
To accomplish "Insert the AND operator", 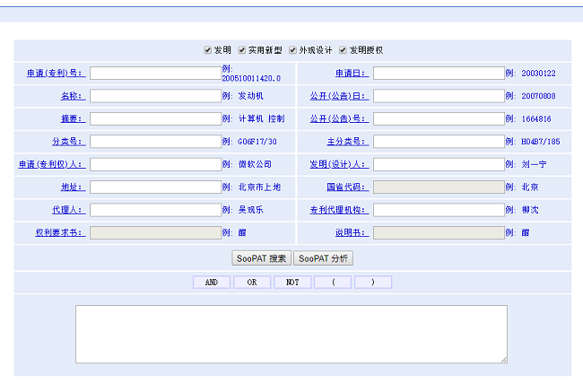I will (x=212, y=282).
